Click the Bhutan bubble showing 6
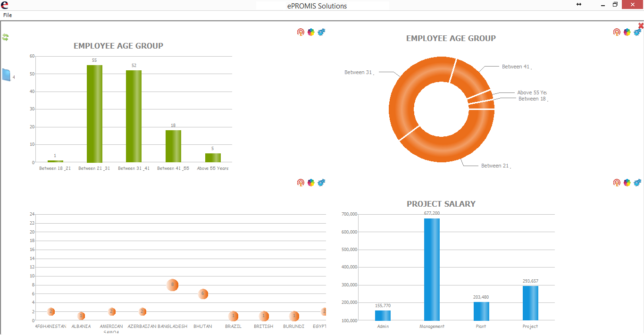Viewport: 644px width, 335px height. (203, 294)
